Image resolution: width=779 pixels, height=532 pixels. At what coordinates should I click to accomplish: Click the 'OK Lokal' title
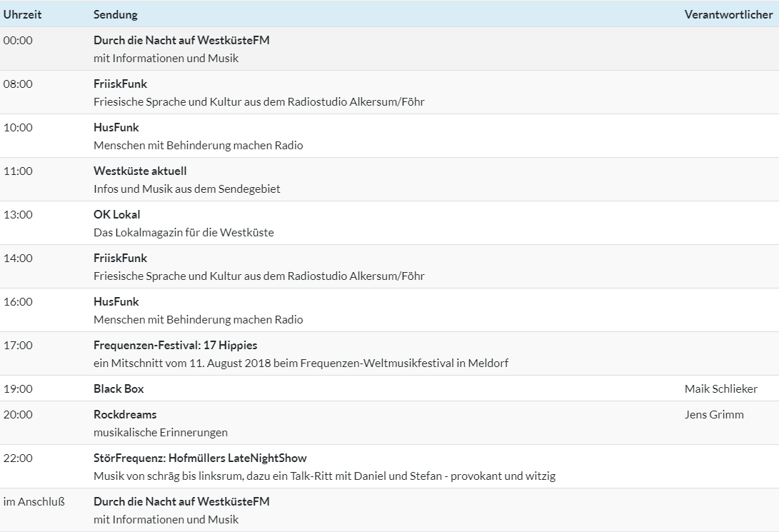coord(117,215)
